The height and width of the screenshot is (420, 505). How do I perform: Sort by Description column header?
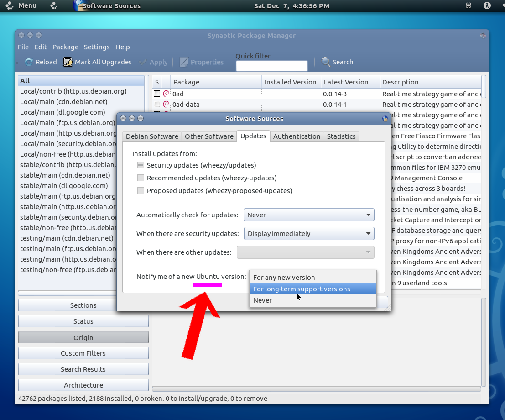(431, 82)
